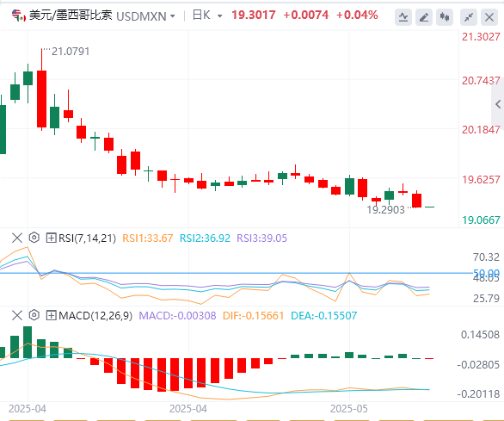Click the USD/MXN flag pair icon

click(x=19, y=15)
